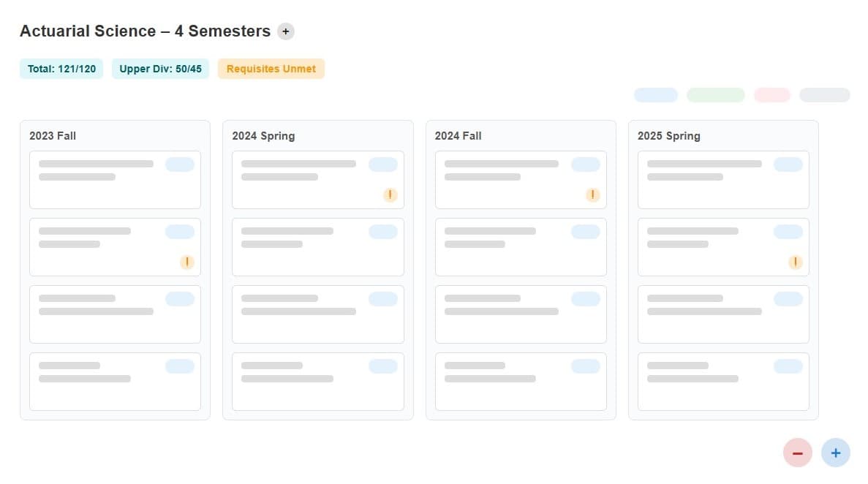Toggle the green legend filter pill

[715, 95]
